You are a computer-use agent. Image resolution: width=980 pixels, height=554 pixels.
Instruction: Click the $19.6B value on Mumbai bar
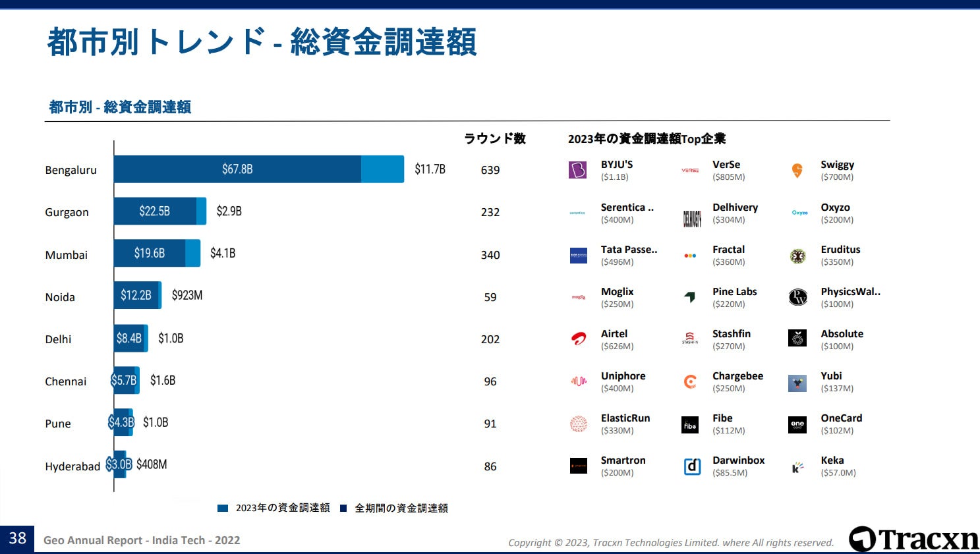point(150,254)
